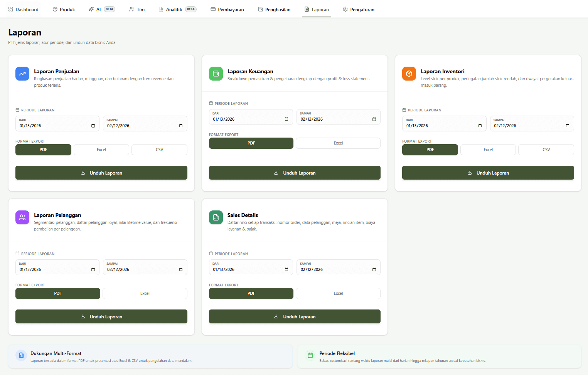Click the green Laporan Keuangan wallet icon
Viewport: 588px width, 375px height.
(x=216, y=74)
